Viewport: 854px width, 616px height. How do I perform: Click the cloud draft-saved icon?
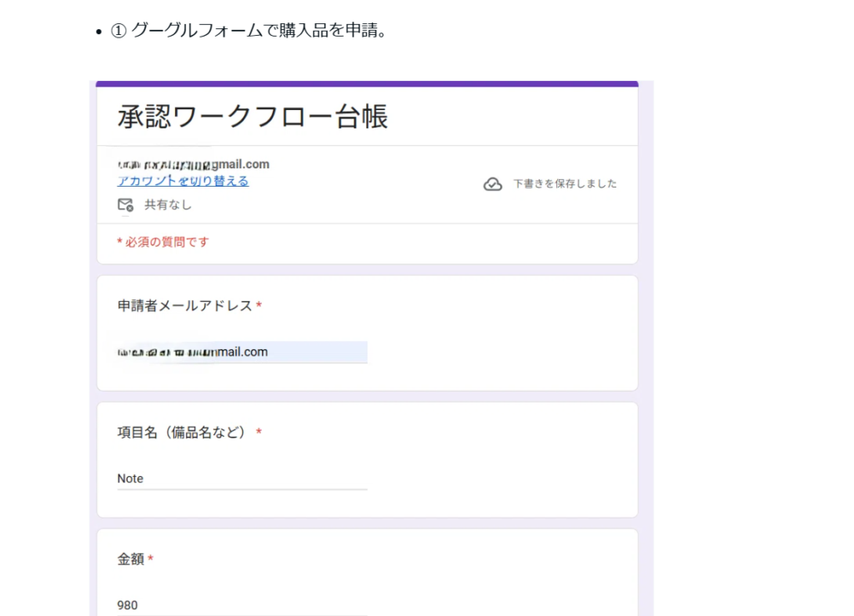pos(493,184)
